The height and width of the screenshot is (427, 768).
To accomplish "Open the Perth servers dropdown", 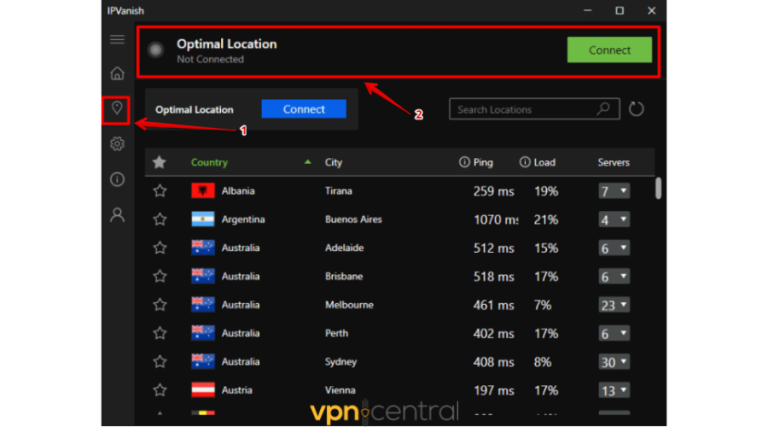I will [x=614, y=333].
